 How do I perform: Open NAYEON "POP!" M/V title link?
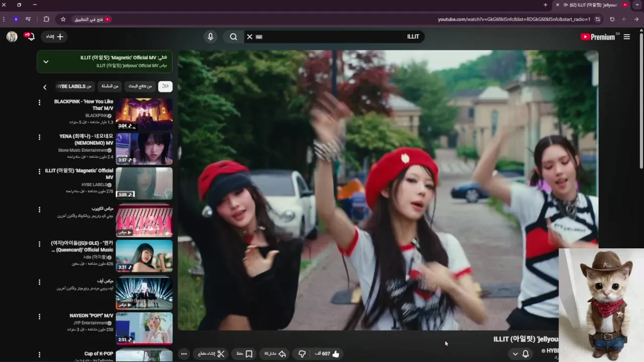click(x=92, y=316)
